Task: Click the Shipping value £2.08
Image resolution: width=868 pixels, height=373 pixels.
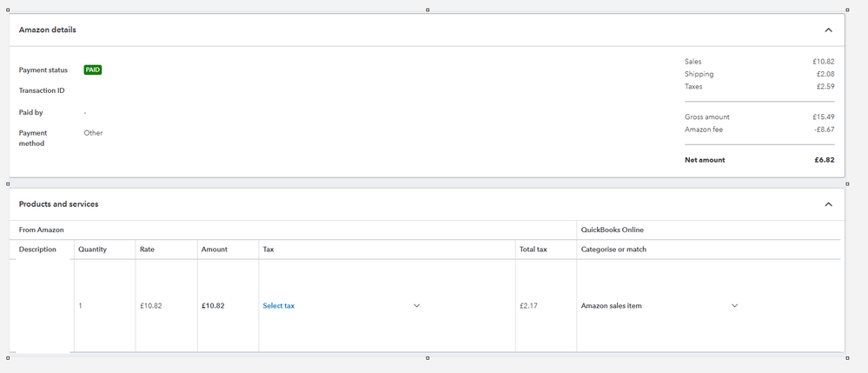Action: pos(825,74)
